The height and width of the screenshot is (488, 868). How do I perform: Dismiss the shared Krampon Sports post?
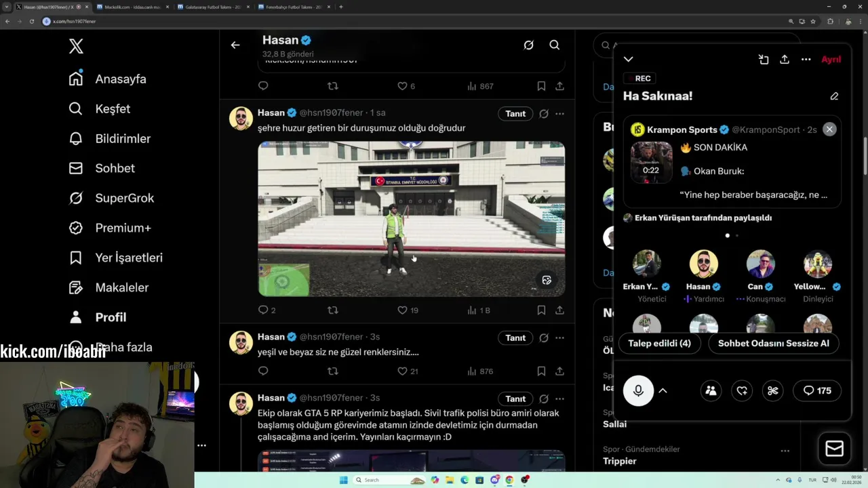point(829,129)
